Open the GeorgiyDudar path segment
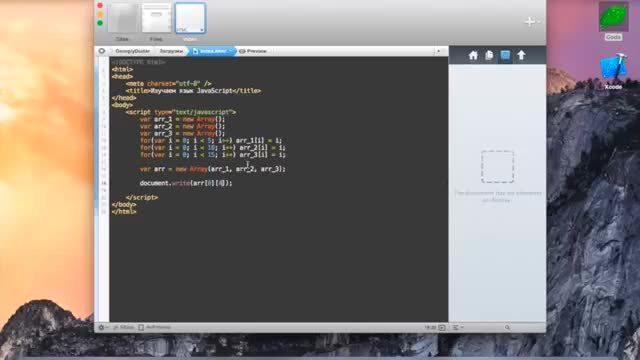This screenshot has width=640, height=360. (132, 51)
